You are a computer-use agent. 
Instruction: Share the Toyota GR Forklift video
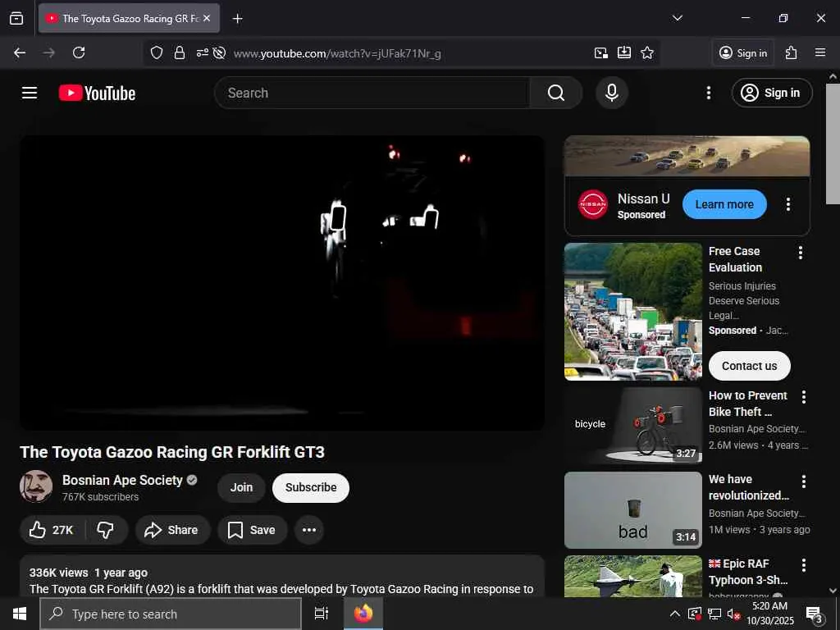pyautogui.click(x=172, y=530)
